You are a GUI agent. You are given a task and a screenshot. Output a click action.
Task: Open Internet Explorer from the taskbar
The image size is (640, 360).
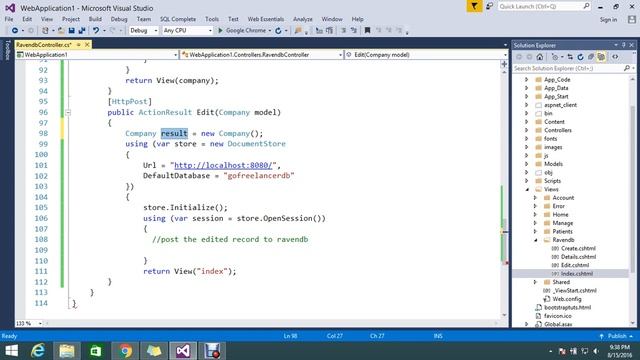[38, 351]
